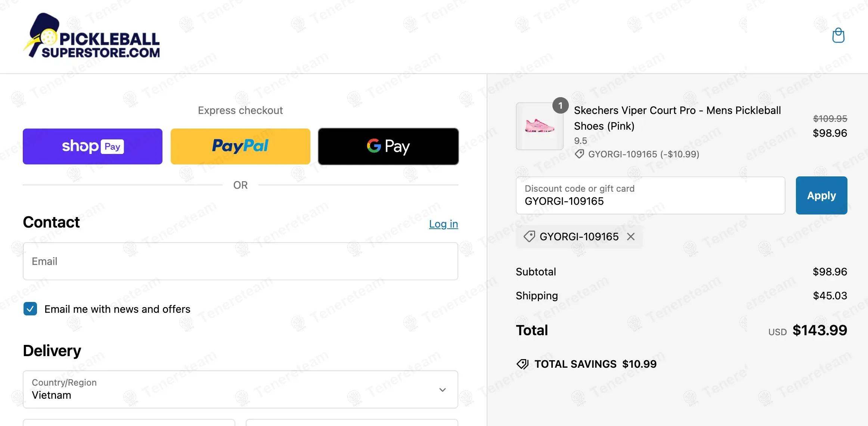
Task: Pay with Shop Pay
Action: [x=93, y=146]
